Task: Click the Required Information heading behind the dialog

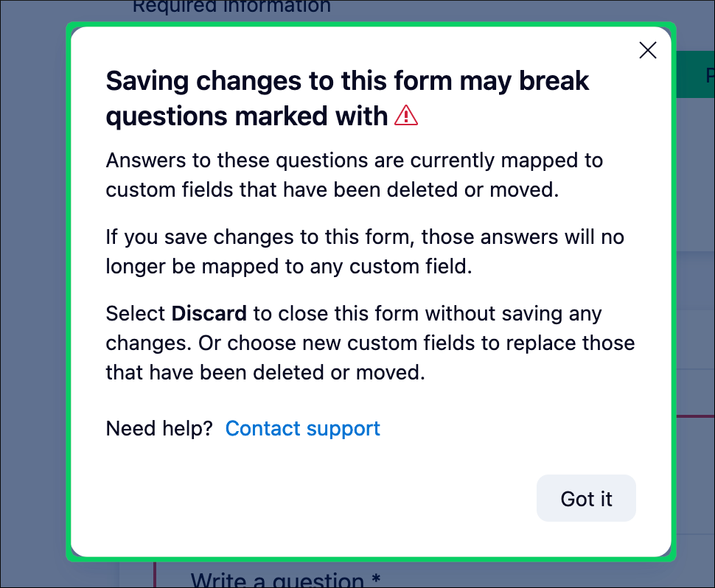Action: pos(231,7)
